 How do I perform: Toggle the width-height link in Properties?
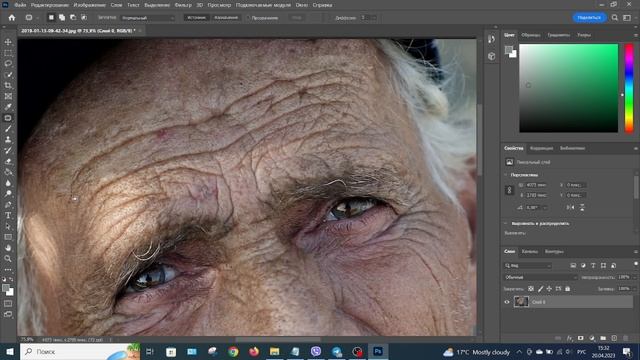click(509, 190)
